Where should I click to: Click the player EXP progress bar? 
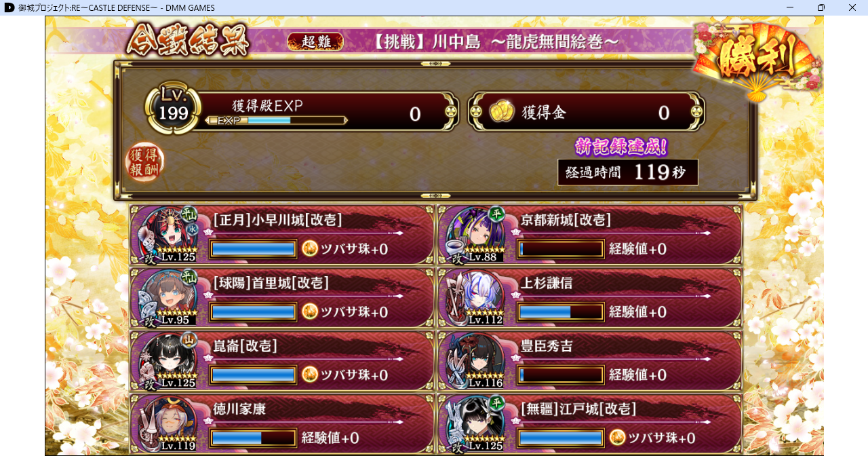[x=277, y=120]
